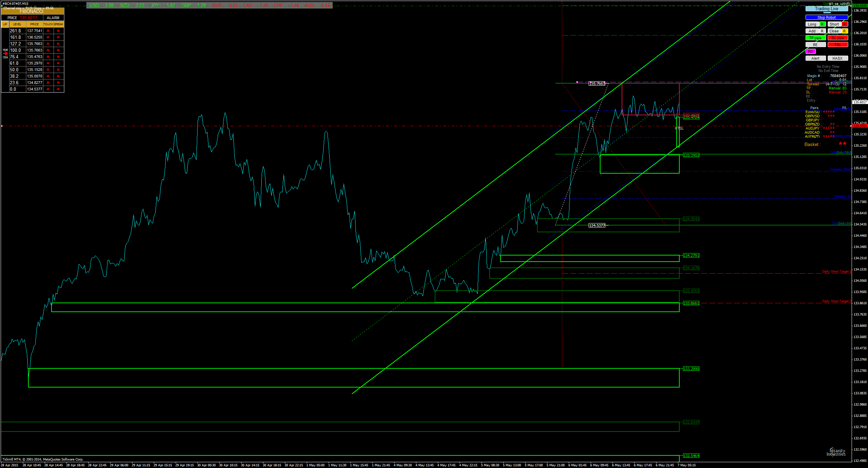Click the 133.2990 zone price label
Screen dimensions: 868x468
(x=691, y=369)
